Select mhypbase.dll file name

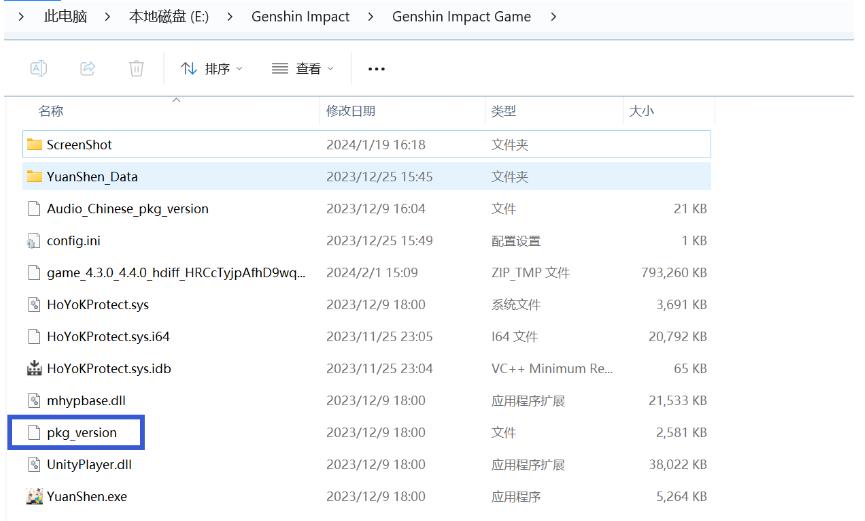coord(86,401)
